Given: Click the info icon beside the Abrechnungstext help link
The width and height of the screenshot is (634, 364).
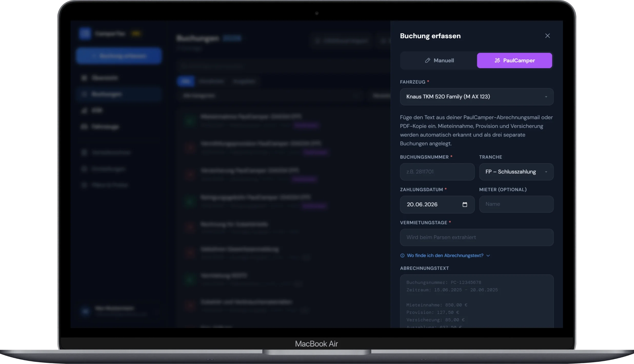Looking at the screenshot, I should 402,256.
